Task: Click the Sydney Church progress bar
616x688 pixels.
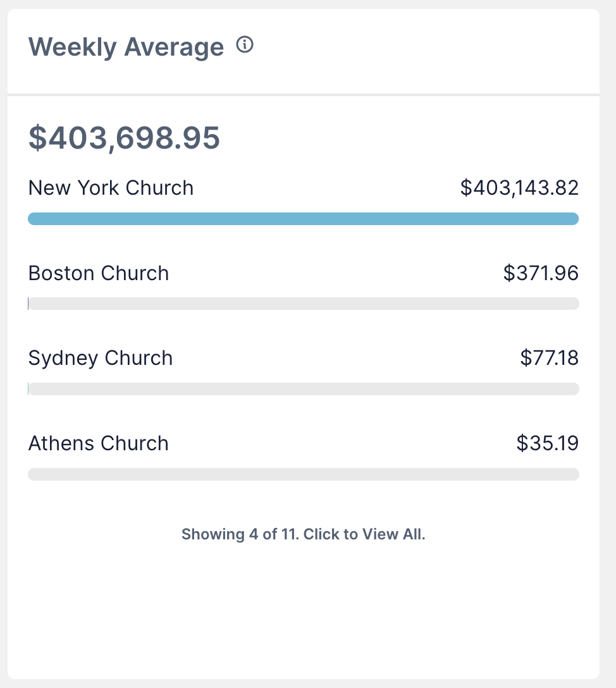Action: click(303, 389)
